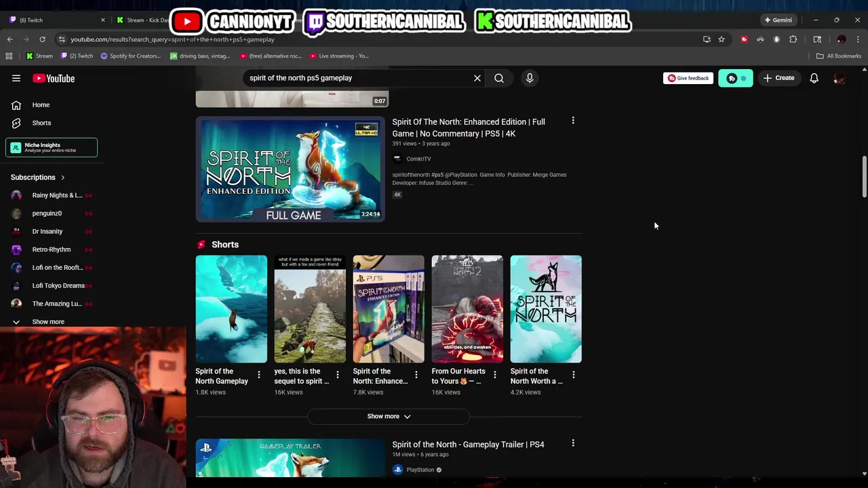Open Gameplay Trailer PS4 video title
868x488 pixels.
[x=468, y=445]
